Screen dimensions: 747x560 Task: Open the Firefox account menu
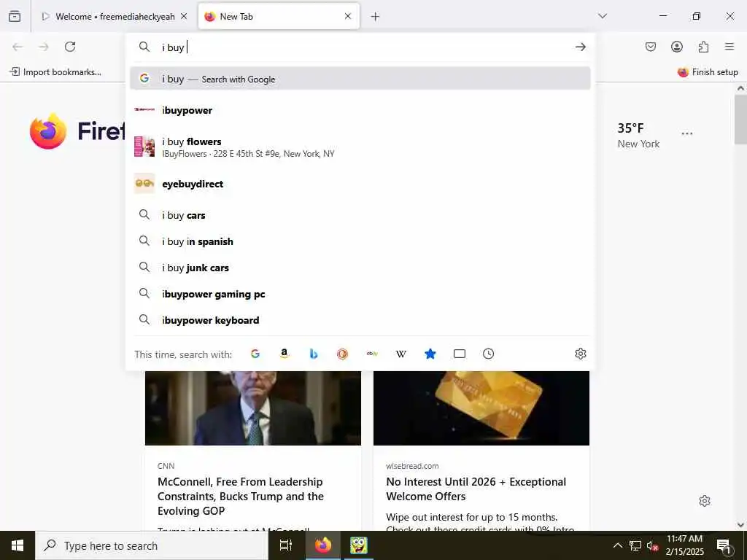677,47
